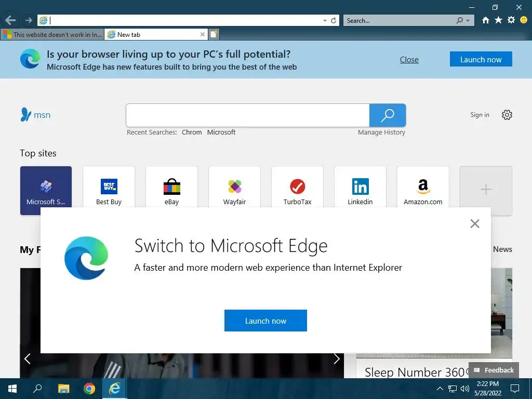Open the TurboTax top site tile
The image size is (532, 399).
(x=297, y=187)
